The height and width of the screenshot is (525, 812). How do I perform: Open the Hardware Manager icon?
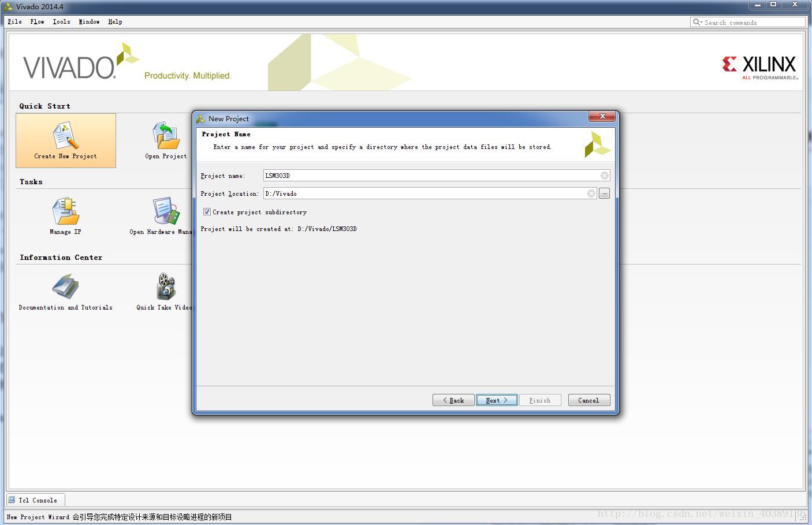(x=166, y=211)
